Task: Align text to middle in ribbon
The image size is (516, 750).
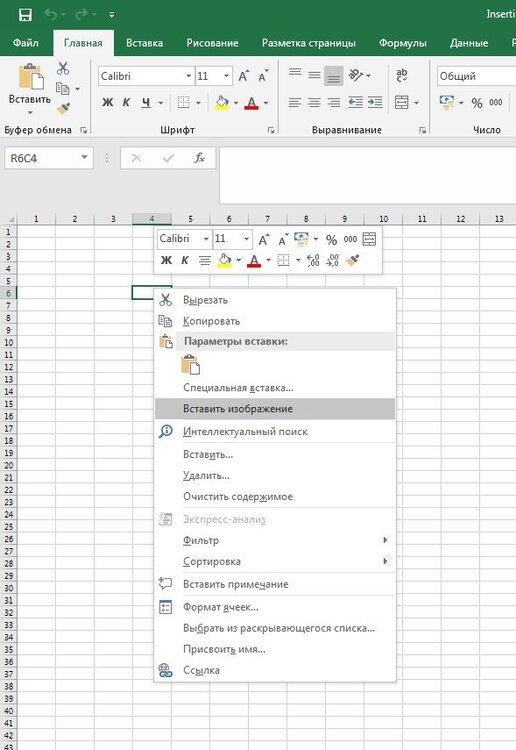Action: click(x=314, y=75)
